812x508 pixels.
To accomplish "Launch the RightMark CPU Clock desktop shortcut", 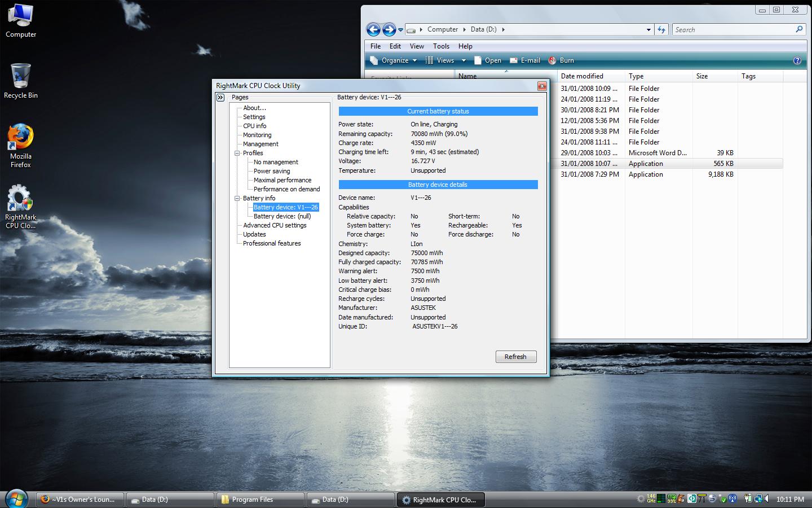I will click(20, 207).
